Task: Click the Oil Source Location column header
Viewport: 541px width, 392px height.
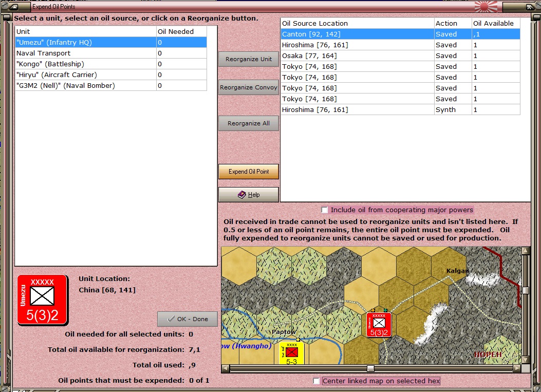Action: pyautogui.click(x=357, y=23)
